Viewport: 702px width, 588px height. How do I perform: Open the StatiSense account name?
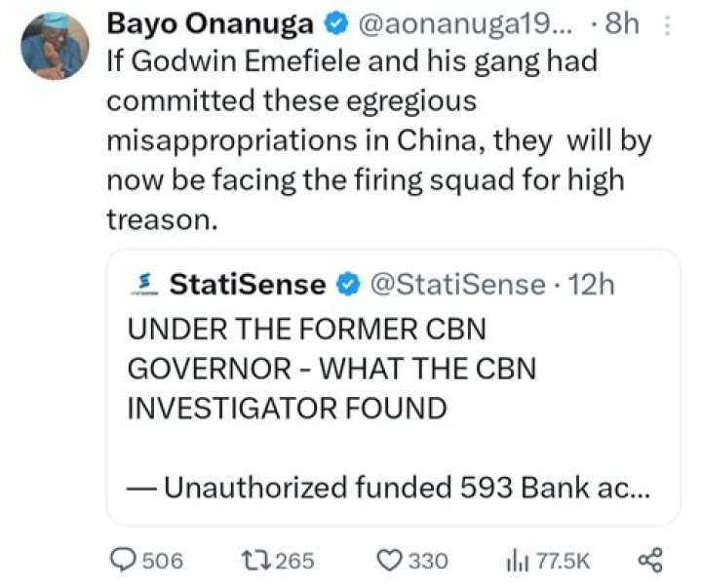(x=248, y=284)
